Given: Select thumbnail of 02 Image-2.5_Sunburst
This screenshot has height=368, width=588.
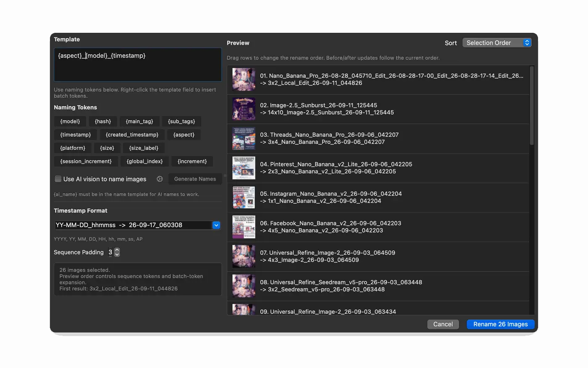Looking at the screenshot, I should point(244,109).
